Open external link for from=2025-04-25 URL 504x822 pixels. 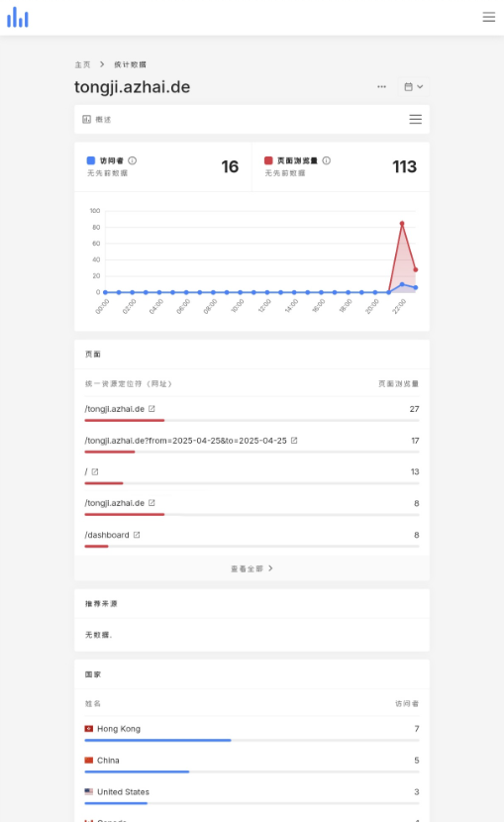point(294,441)
